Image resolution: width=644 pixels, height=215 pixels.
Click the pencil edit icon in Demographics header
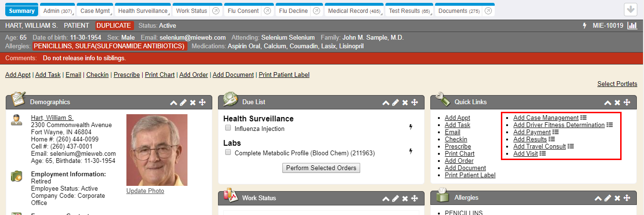click(183, 102)
